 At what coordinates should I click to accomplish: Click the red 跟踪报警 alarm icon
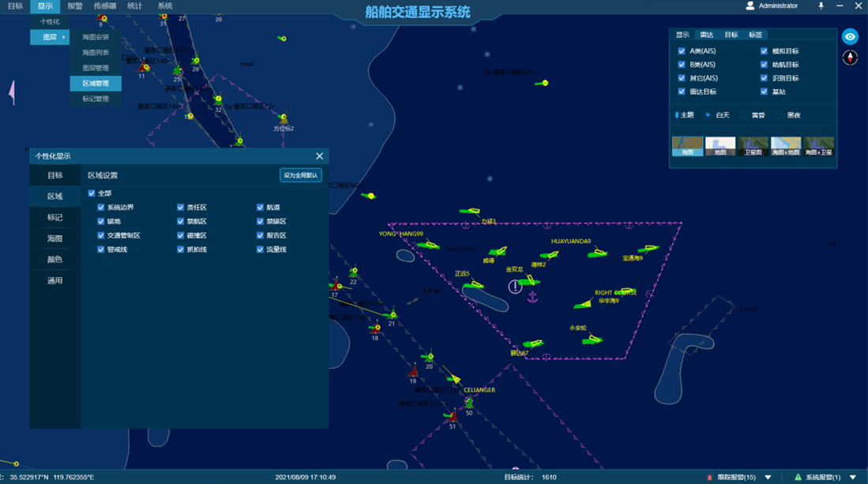(711, 478)
